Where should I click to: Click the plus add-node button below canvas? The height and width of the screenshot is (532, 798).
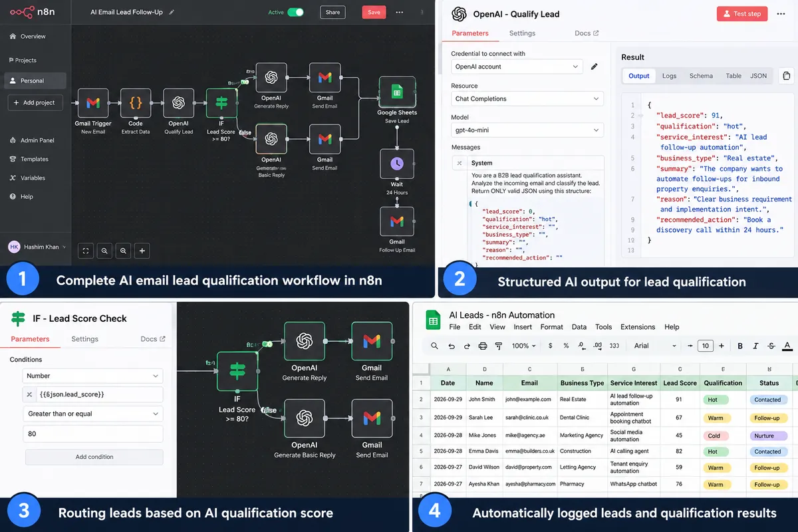tap(142, 251)
